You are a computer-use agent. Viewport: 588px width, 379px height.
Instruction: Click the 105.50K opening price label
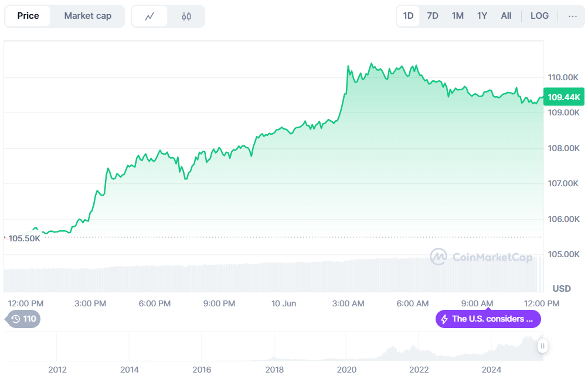tap(24, 238)
